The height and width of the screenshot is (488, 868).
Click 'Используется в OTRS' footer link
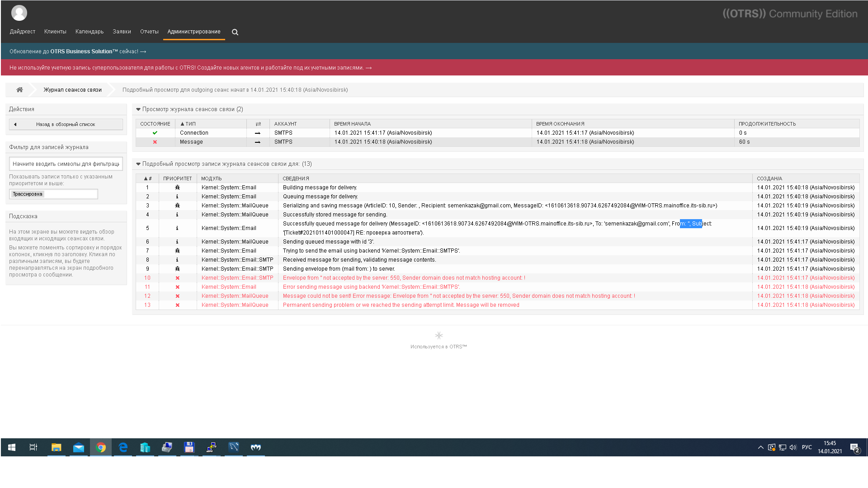tap(439, 347)
